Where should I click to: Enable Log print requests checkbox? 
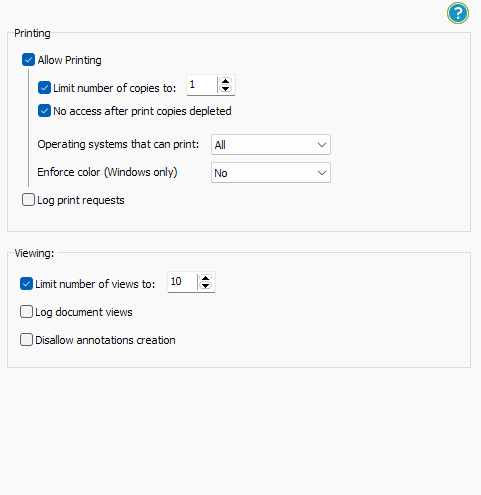pos(28,200)
